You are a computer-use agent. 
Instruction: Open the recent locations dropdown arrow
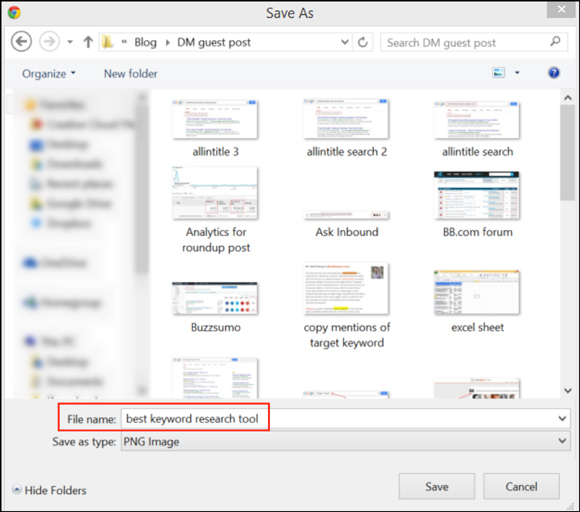click(70, 42)
